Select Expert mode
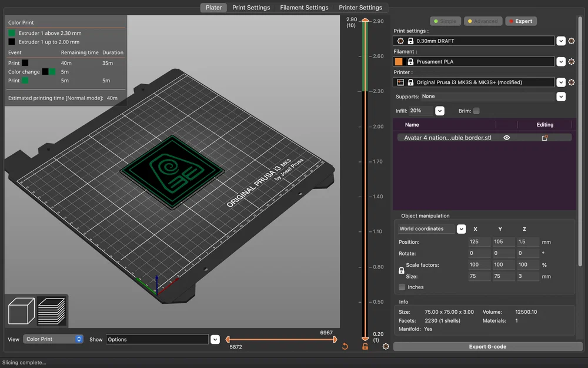Viewport: 588px width, 368px height. [x=521, y=21]
